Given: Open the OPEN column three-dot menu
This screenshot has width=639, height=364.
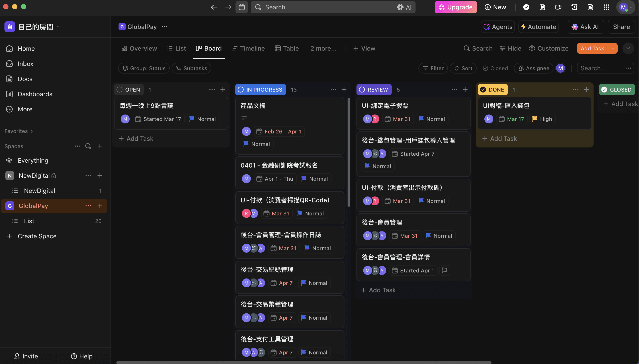Looking at the screenshot, I should click(212, 90).
